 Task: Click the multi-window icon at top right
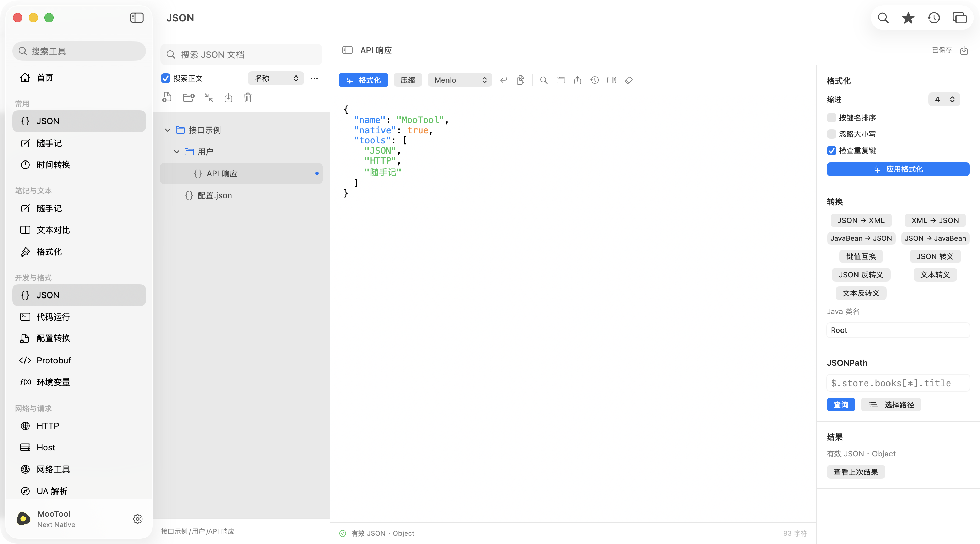coord(960,18)
